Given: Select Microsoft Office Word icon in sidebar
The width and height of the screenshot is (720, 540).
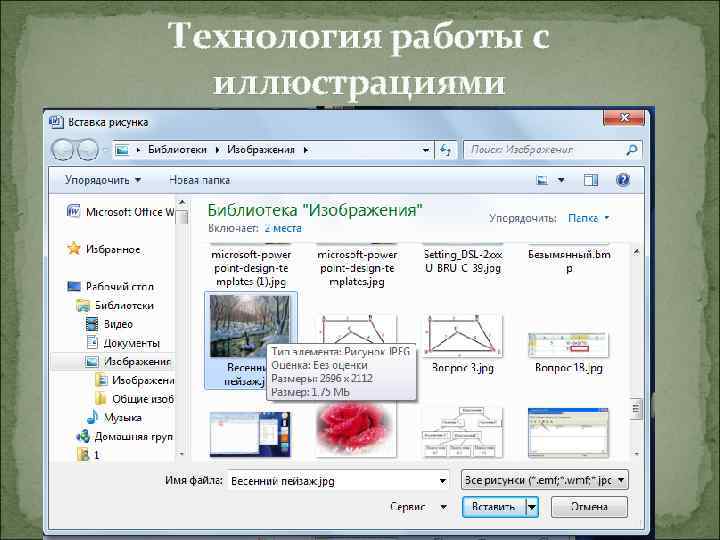Looking at the screenshot, I should [x=73, y=211].
